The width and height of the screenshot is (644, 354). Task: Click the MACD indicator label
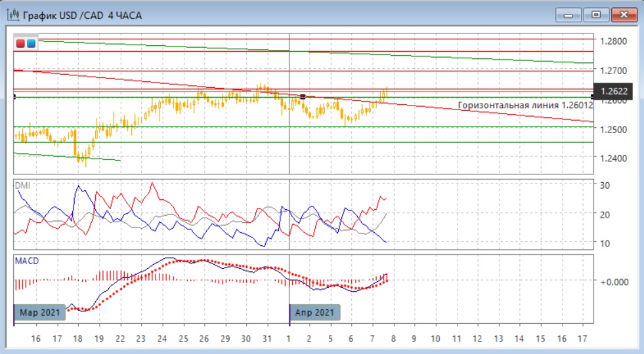point(26,261)
